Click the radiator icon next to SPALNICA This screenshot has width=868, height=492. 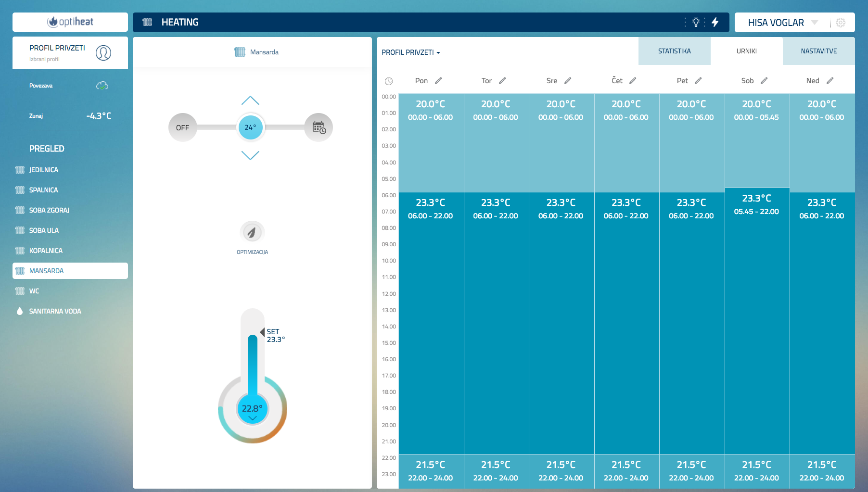(20, 190)
